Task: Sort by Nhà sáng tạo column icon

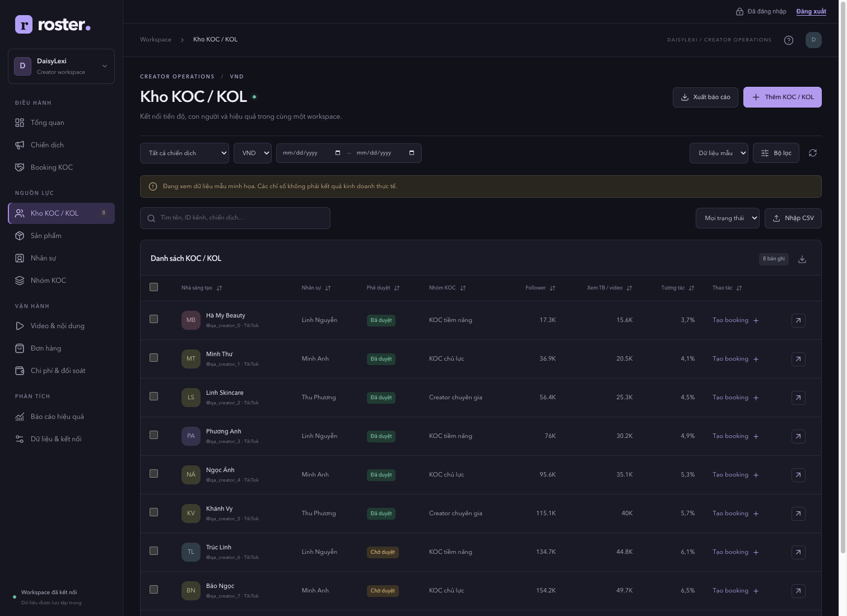Action: [x=219, y=288]
